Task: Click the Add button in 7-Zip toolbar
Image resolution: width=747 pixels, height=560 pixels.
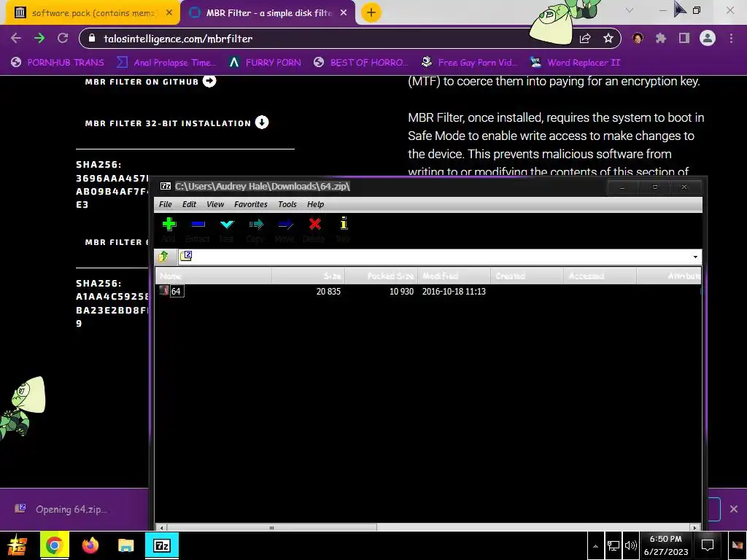Action: pos(169,229)
